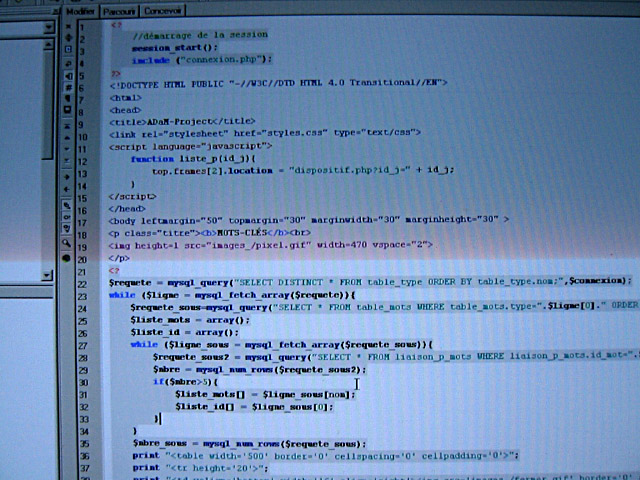Click the $requete = mysql_query SELECT DISTINCT line
The height and width of the screenshot is (480, 640).
pos(370,282)
